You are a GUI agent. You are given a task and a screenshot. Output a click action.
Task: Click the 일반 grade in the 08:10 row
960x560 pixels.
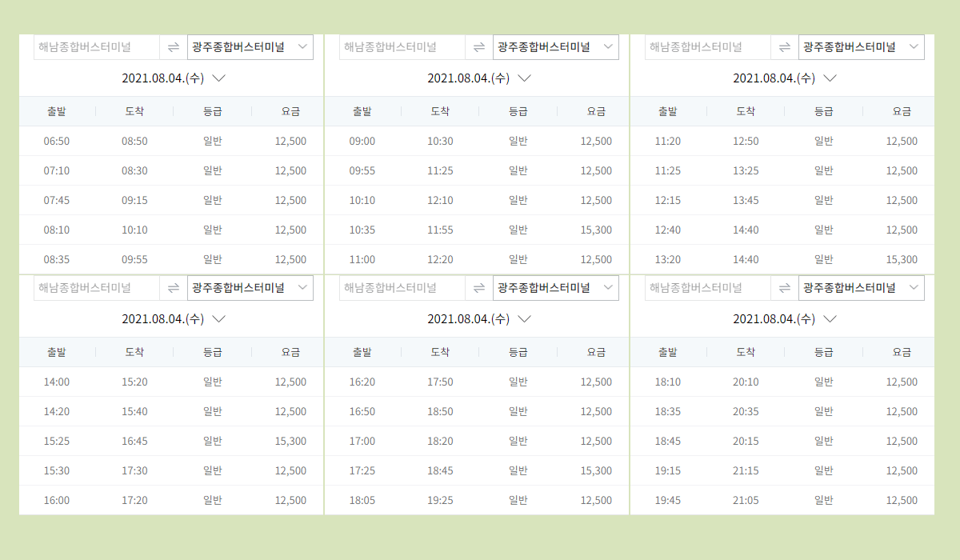213,230
